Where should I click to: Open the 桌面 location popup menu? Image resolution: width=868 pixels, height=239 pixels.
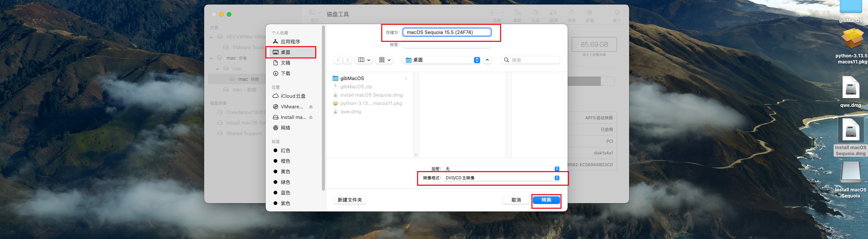(442, 60)
